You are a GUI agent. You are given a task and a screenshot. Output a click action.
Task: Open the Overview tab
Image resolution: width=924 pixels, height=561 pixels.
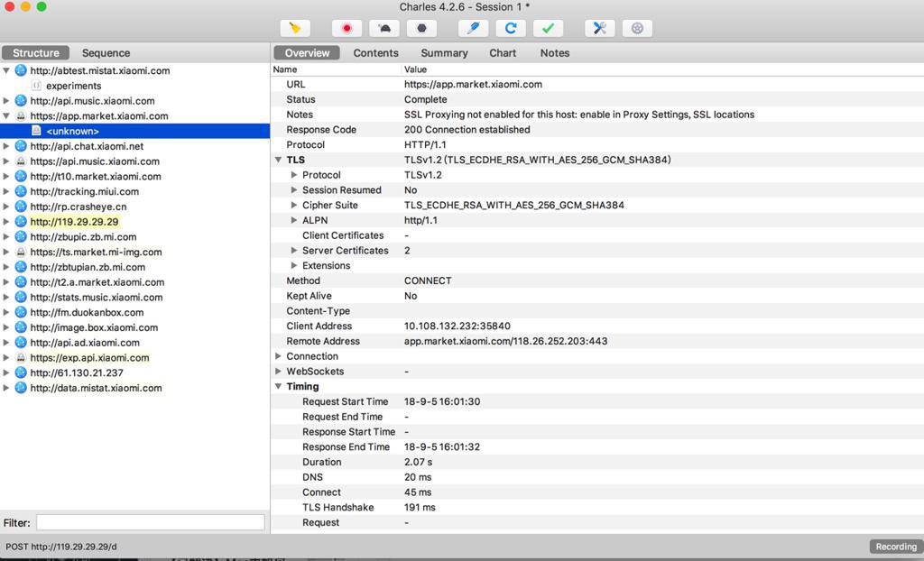(x=307, y=53)
